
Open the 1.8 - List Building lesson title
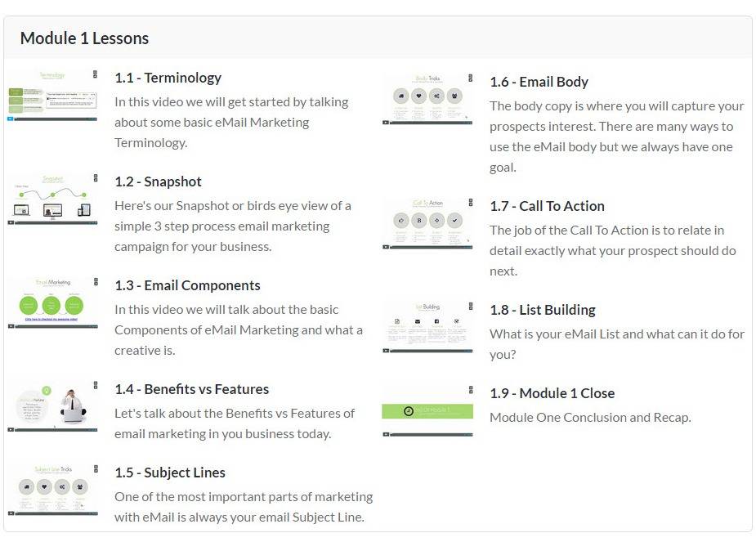point(542,310)
